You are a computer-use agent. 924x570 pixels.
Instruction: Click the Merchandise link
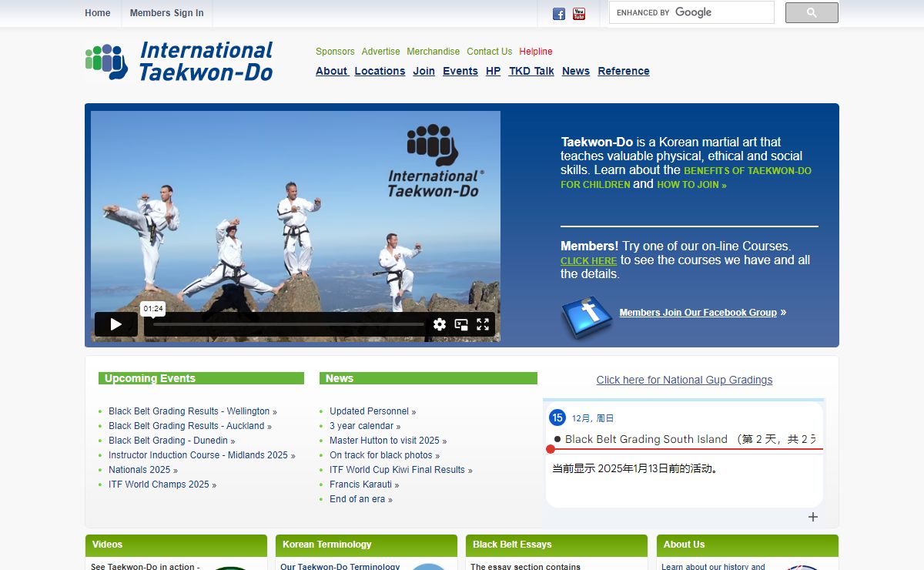[x=434, y=52]
